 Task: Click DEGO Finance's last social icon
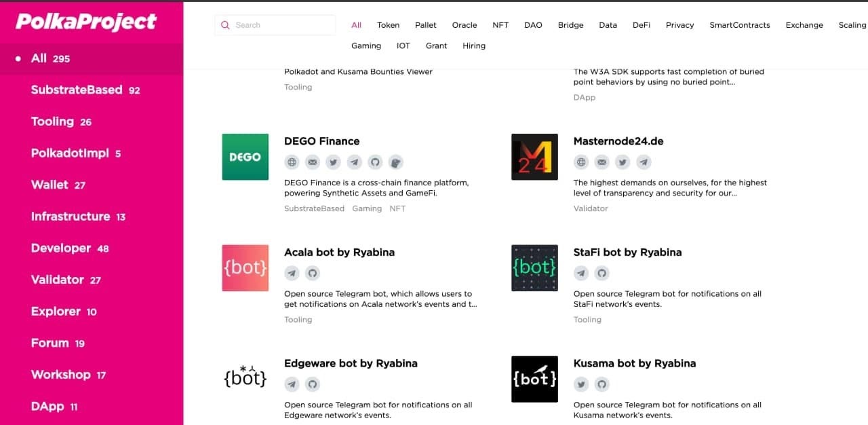(x=396, y=162)
